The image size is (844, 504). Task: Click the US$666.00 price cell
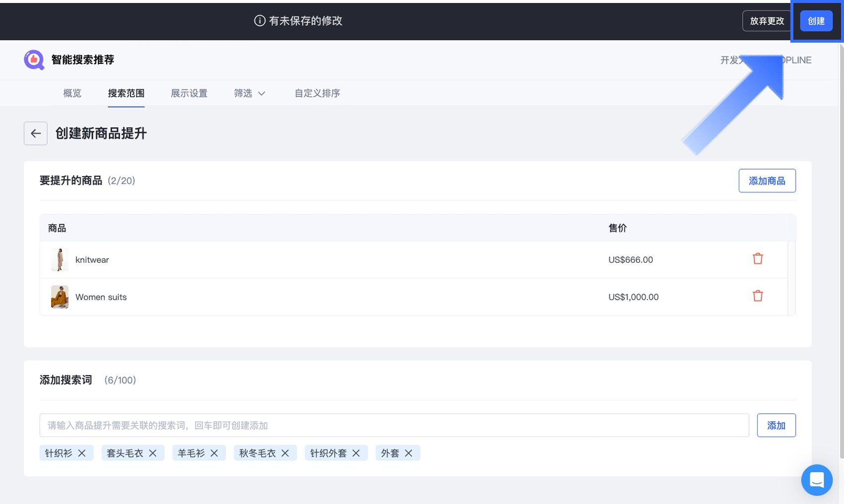[x=631, y=259]
